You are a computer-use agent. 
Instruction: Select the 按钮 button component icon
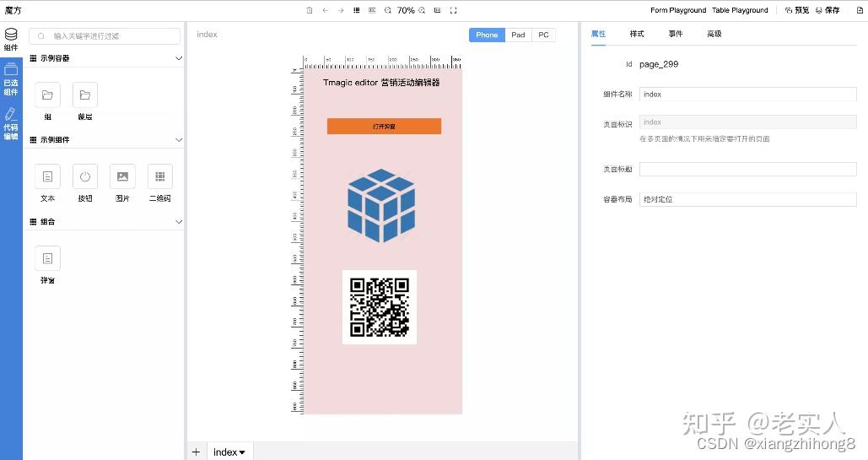pos(85,176)
